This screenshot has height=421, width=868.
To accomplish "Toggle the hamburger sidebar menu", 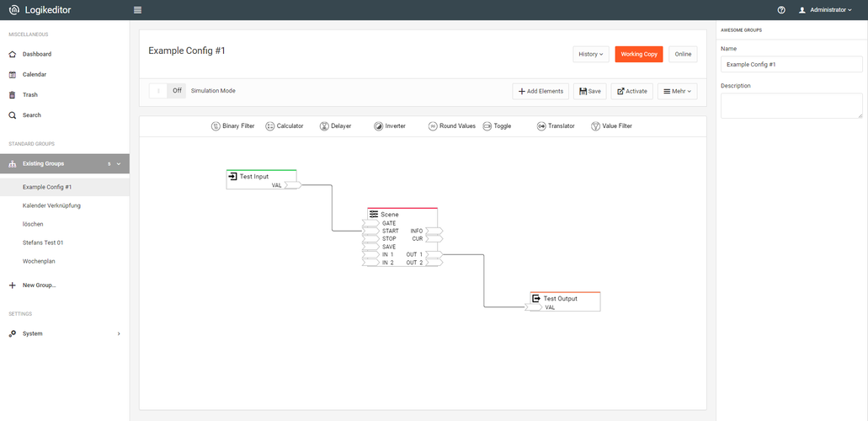I will [x=137, y=10].
